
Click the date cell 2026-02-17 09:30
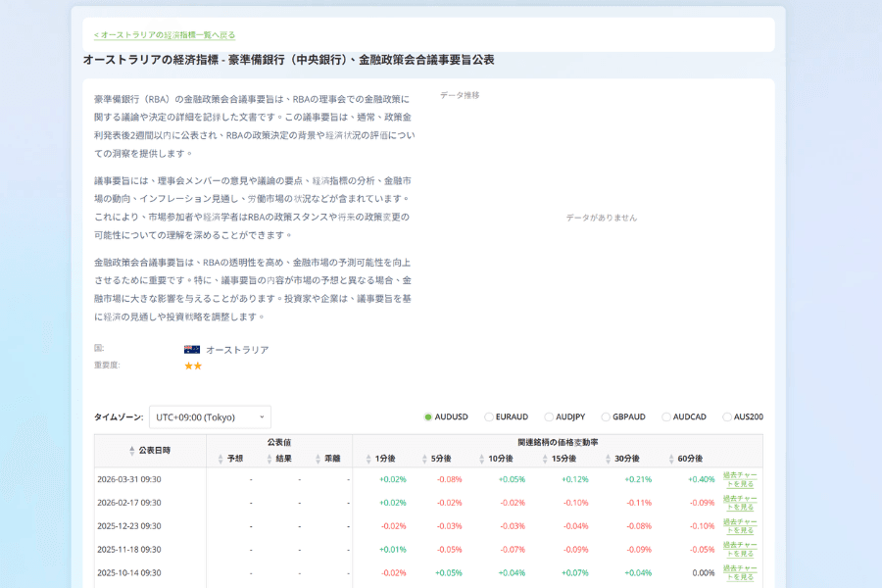click(x=129, y=503)
